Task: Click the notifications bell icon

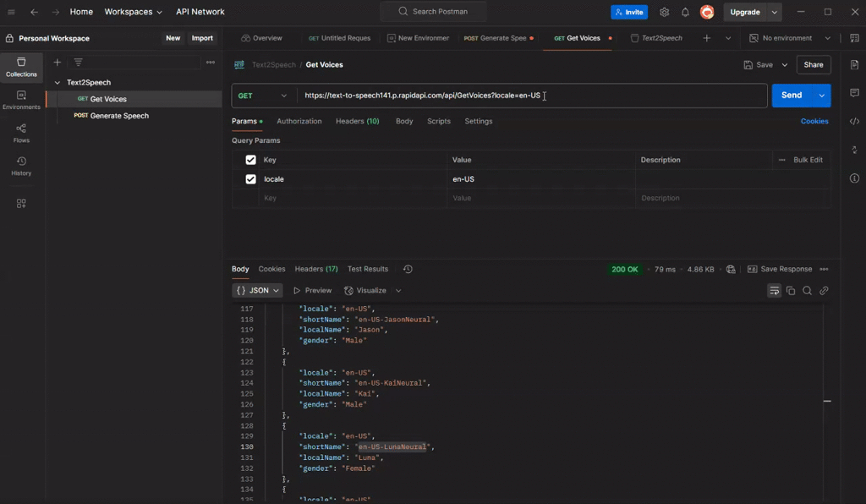Action: (686, 13)
